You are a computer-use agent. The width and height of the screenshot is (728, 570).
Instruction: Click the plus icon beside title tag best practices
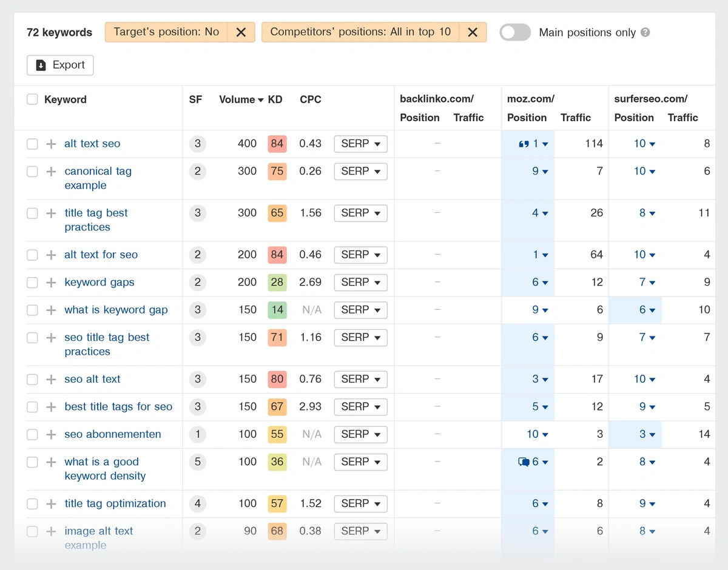(51, 213)
